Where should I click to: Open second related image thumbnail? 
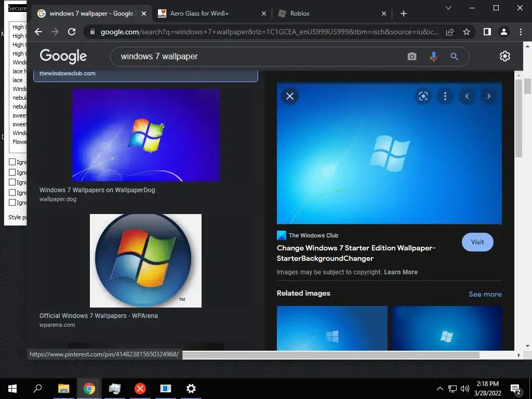coord(447,328)
